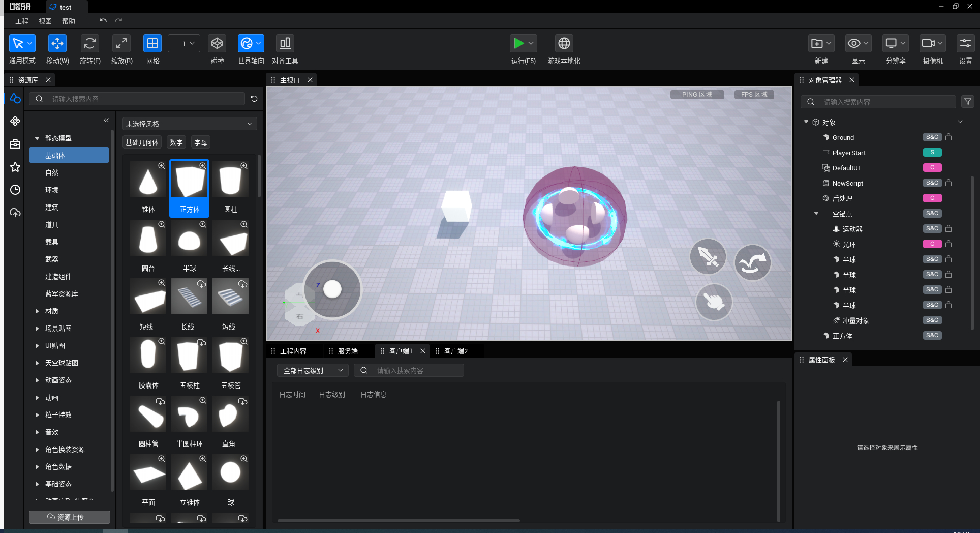Toggle C tag on 后处理 row
The image size is (980, 533).
[932, 198]
